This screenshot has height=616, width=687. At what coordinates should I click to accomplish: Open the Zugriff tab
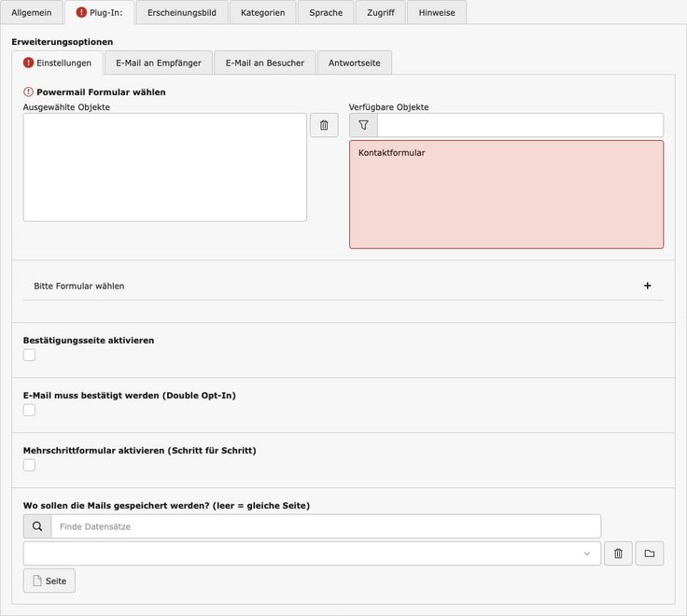pyautogui.click(x=381, y=13)
